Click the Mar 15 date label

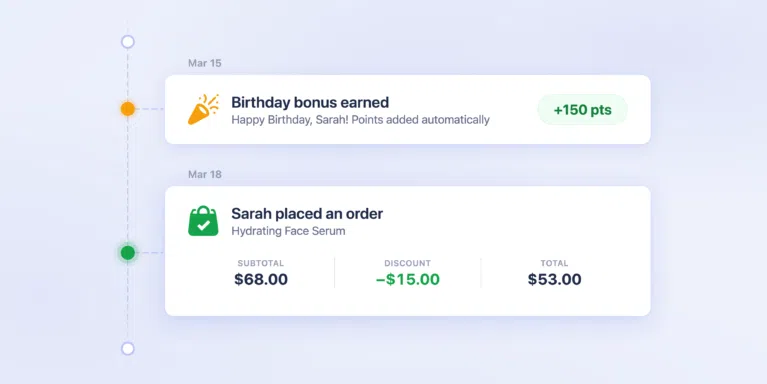coord(204,63)
